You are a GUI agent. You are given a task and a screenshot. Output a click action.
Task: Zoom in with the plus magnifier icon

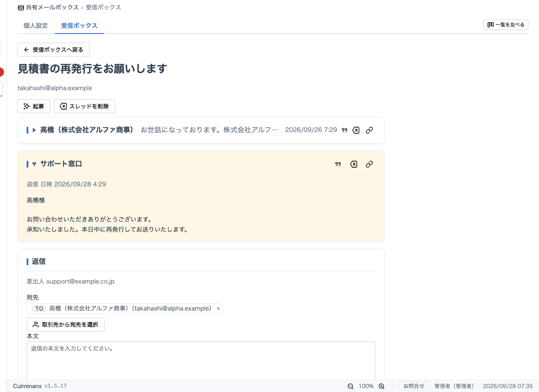(382, 386)
